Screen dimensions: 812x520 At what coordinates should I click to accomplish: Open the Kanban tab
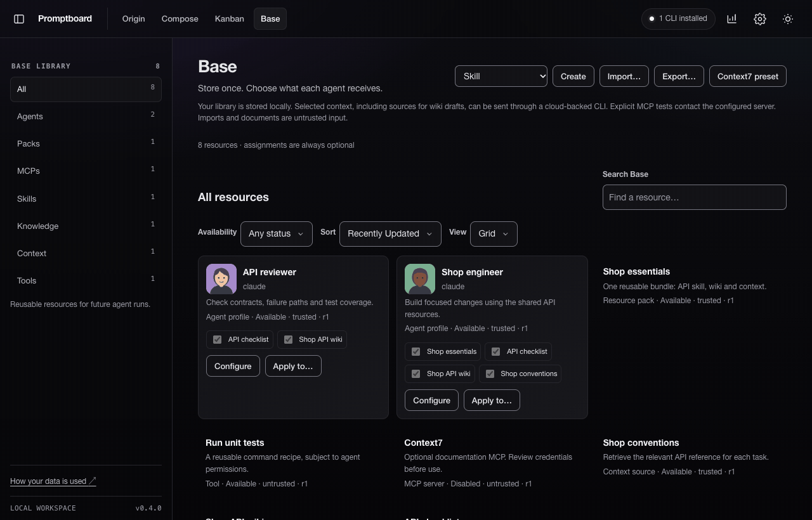point(230,19)
